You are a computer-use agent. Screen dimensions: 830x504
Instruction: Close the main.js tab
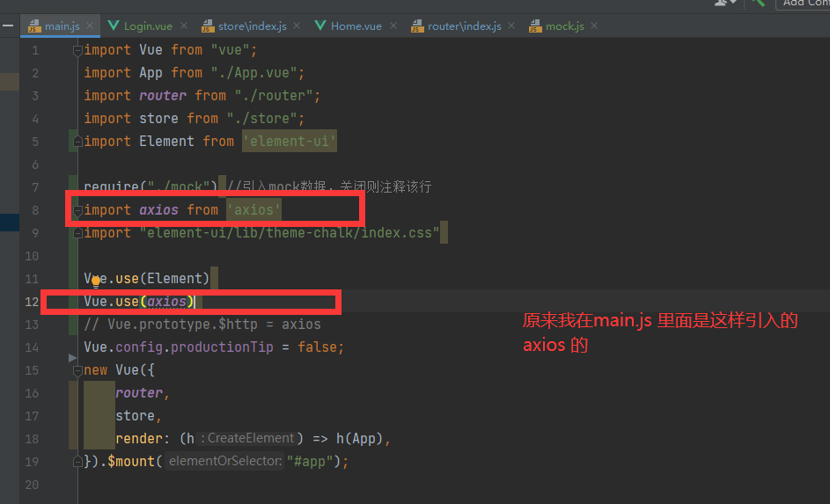click(90, 26)
